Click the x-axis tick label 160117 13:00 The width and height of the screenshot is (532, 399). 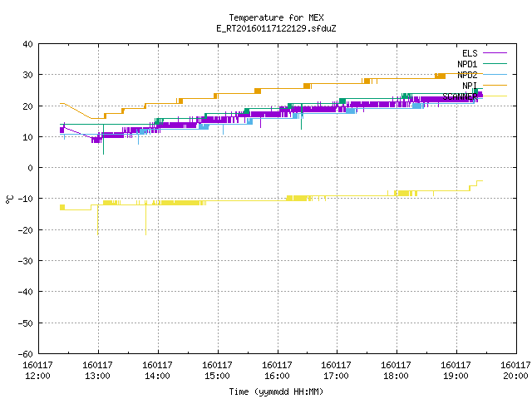tap(98, 370)
